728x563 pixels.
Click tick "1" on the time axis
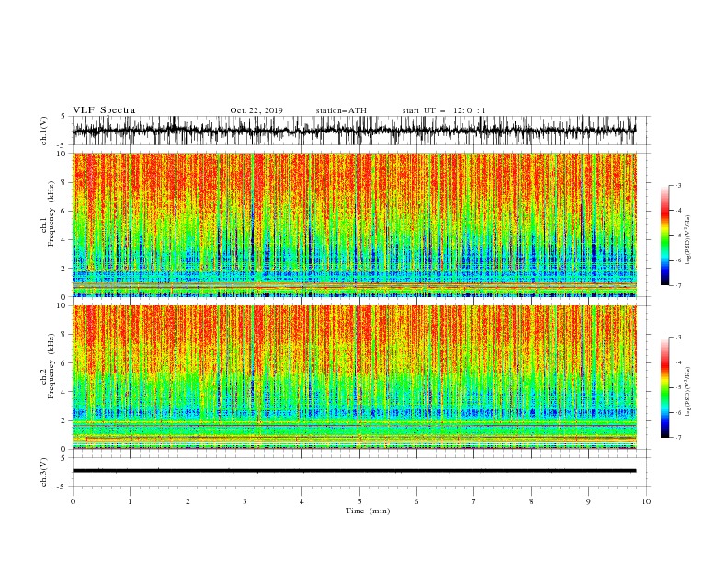(131, 501)
